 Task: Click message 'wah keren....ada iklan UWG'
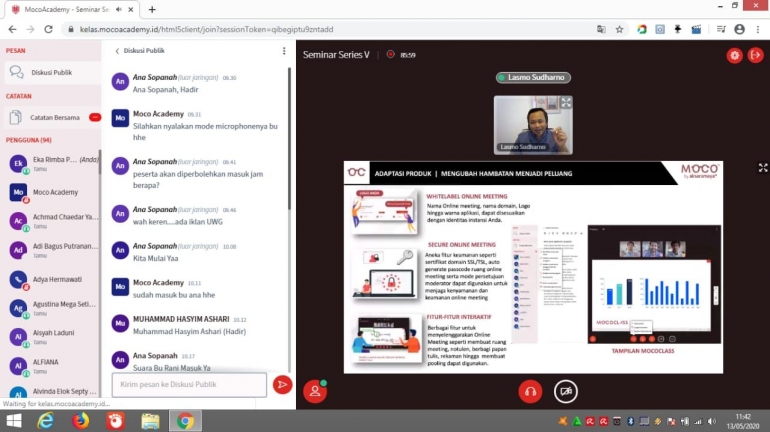click(178, 222)
